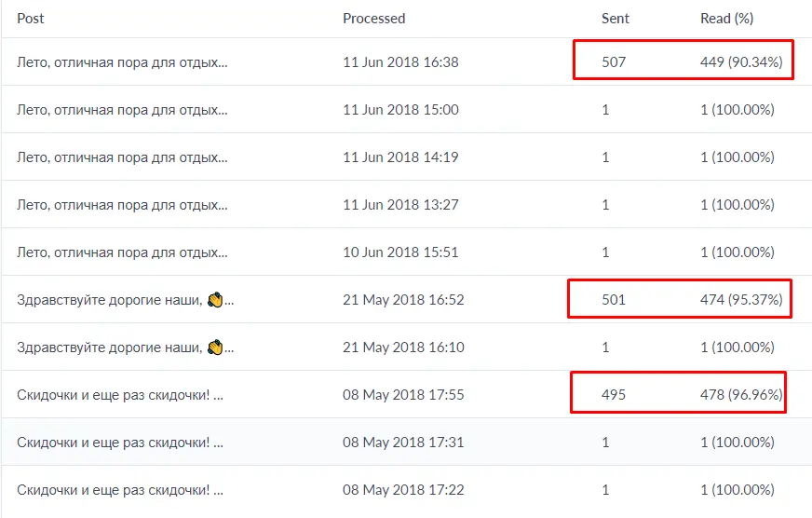Screen dimensions: 812x518
Task: Click the waving hand emoji in 16:10 row
Action: tap(215, 348)
